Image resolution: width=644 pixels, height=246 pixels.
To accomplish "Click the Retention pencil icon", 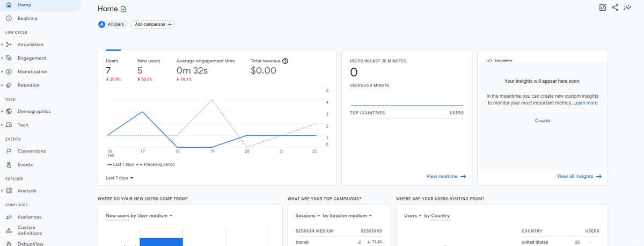I will [x=9, y=85].
